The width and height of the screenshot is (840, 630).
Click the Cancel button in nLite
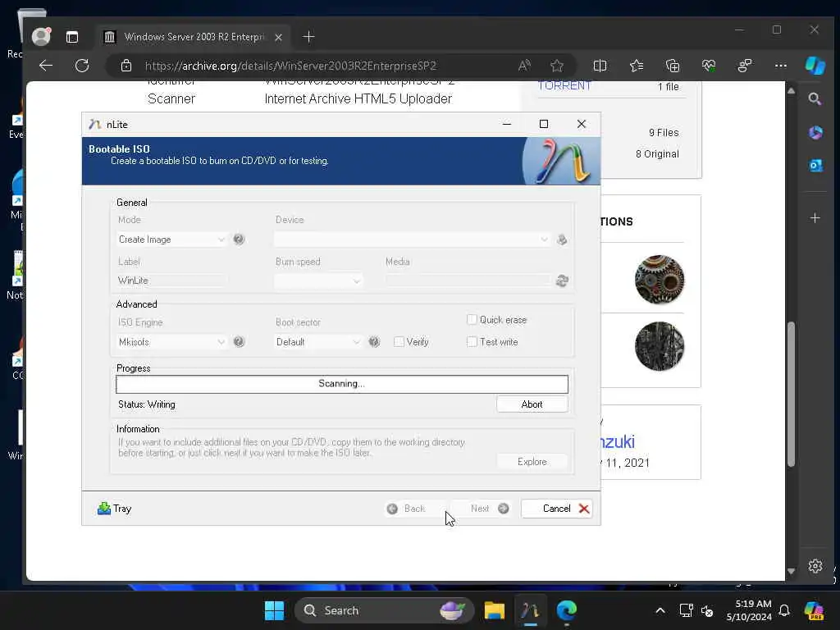click(557, 509)
